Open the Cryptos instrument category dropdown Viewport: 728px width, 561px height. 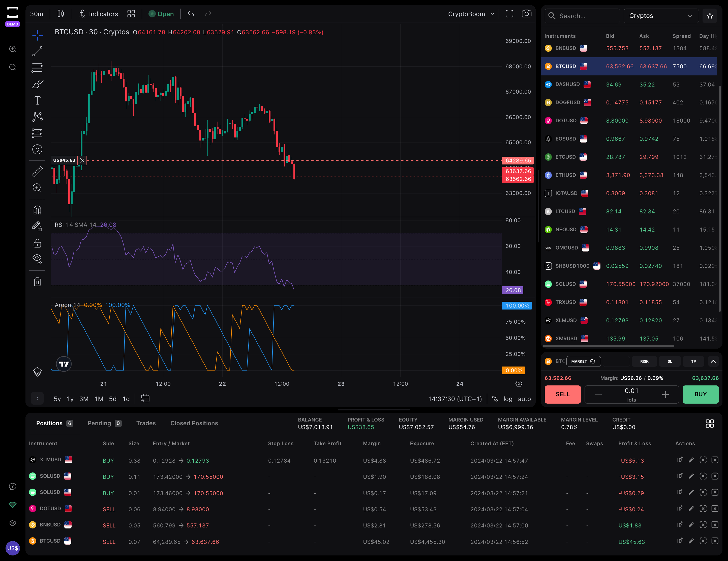(x=661, y=16)
